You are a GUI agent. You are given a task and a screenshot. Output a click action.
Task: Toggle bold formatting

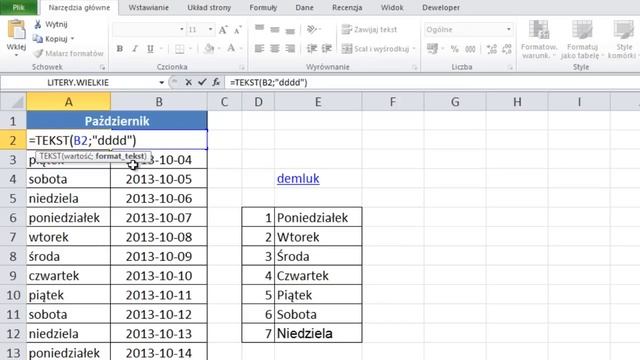click(120, 49)
